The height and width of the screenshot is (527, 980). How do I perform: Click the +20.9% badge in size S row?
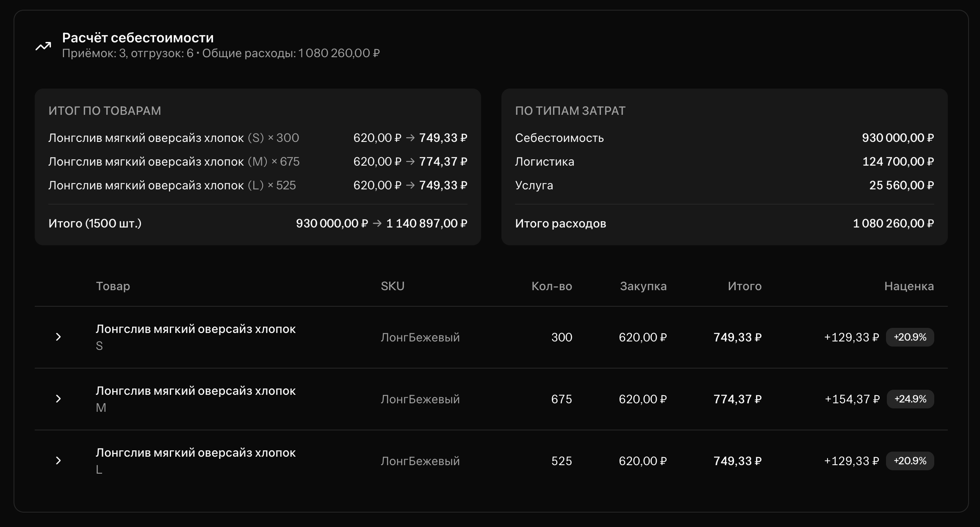[910, 337]
